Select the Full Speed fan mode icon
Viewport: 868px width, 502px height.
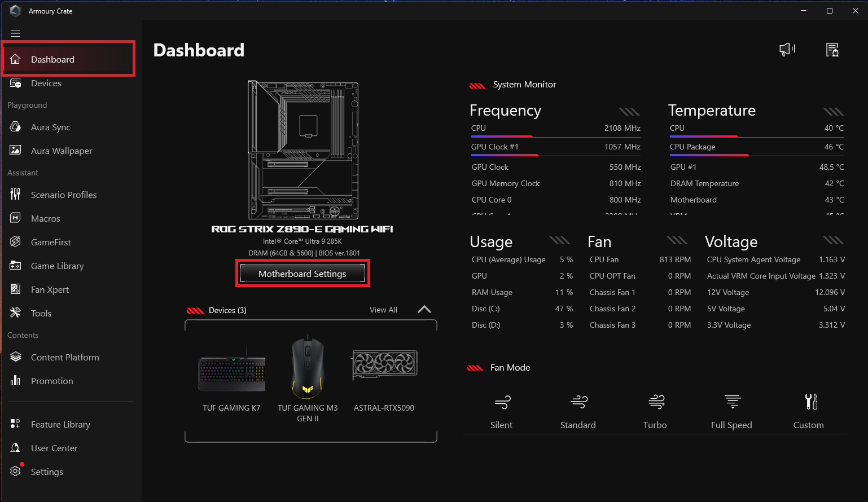(x=733, y=402)
